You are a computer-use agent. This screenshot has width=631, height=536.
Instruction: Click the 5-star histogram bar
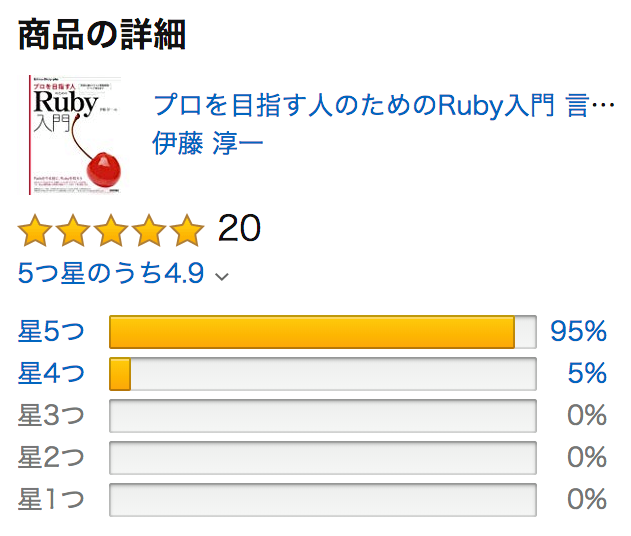pyautogui.click(x=323, y=332)
